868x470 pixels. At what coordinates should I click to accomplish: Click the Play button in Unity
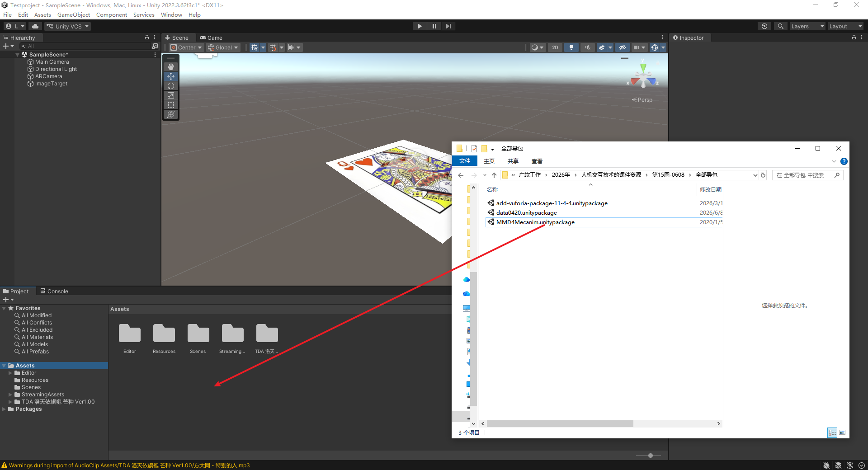click(x=420, y=26)
